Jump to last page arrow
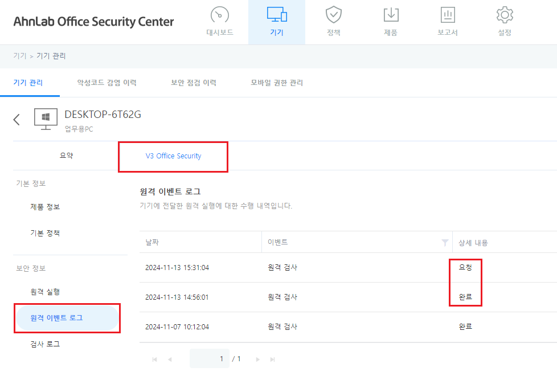The height and width of the screenshot is (392, 557). point(273,360)
